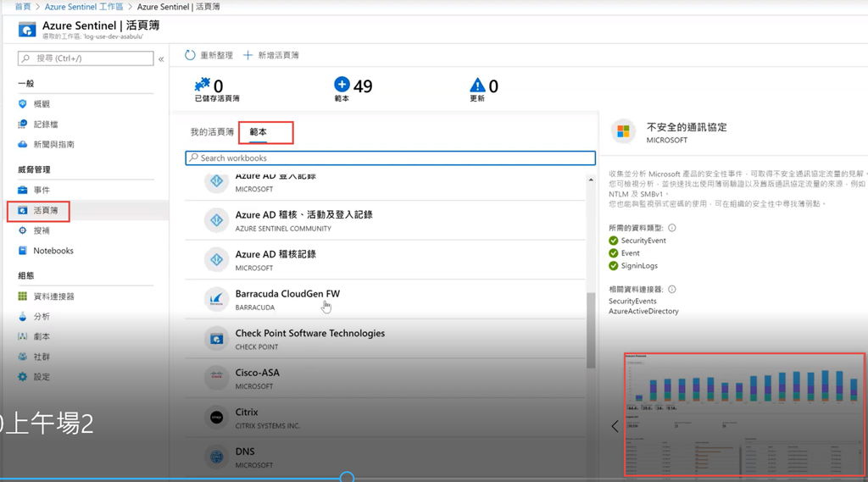
Task: Click Check Point Software Technologies icon
Action: pos(216,339)
